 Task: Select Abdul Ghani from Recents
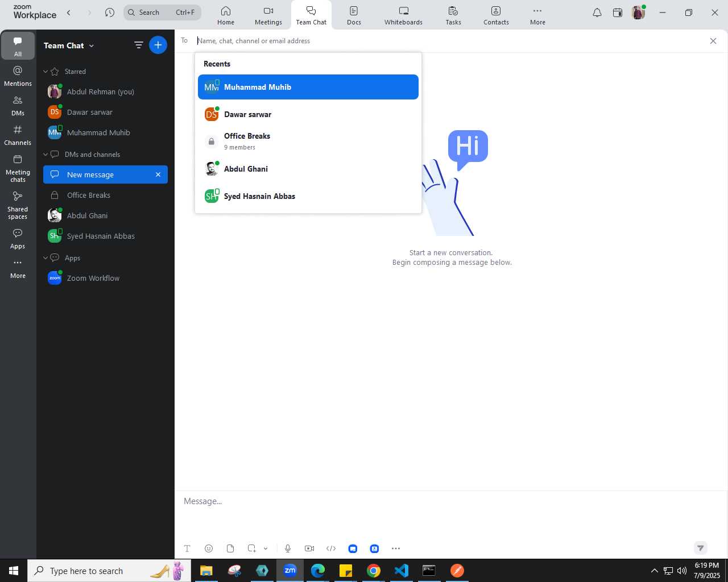pyautogui.click(x=308, y=169)
